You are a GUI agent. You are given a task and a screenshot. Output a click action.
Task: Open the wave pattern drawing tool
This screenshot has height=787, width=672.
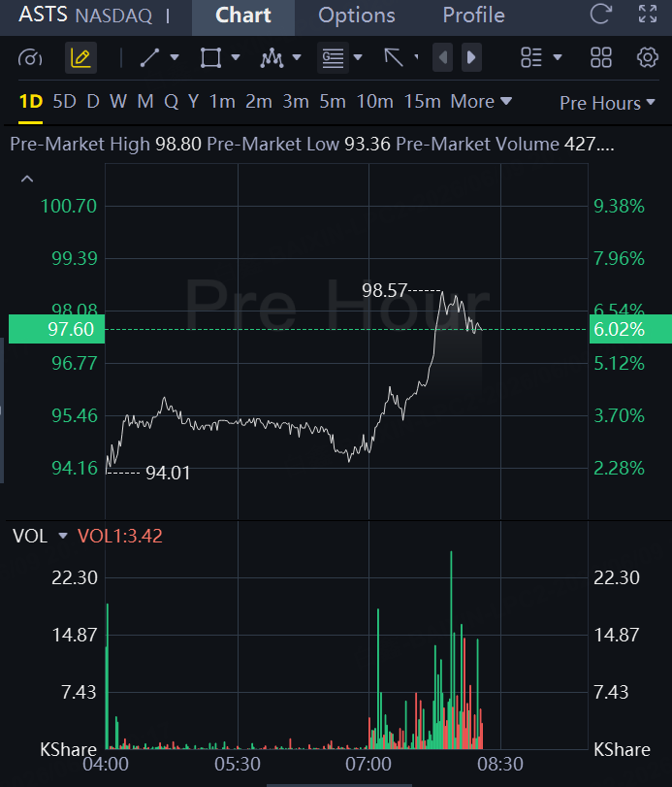pos(272,57)
